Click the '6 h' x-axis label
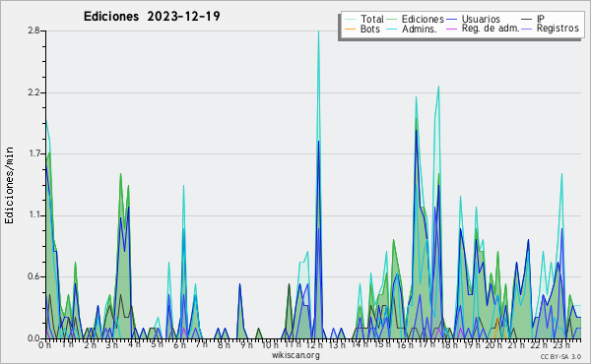 pyautogui.click(x=179, y=345)
